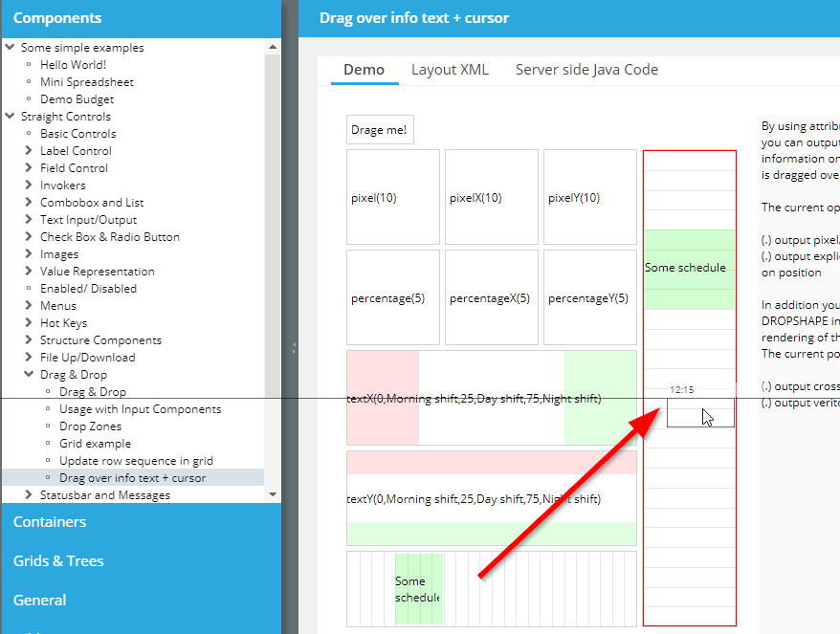840x634 pixels.
Task: Switch to the Layout XML tab
Action: pos(450,70)
